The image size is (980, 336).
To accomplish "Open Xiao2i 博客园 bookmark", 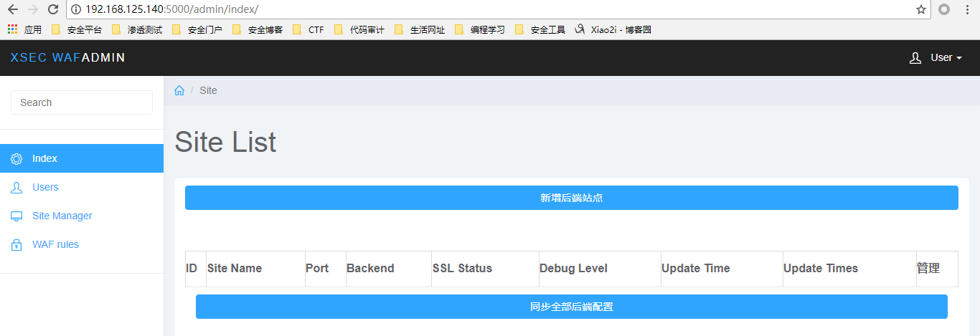I will coord(613,29).
